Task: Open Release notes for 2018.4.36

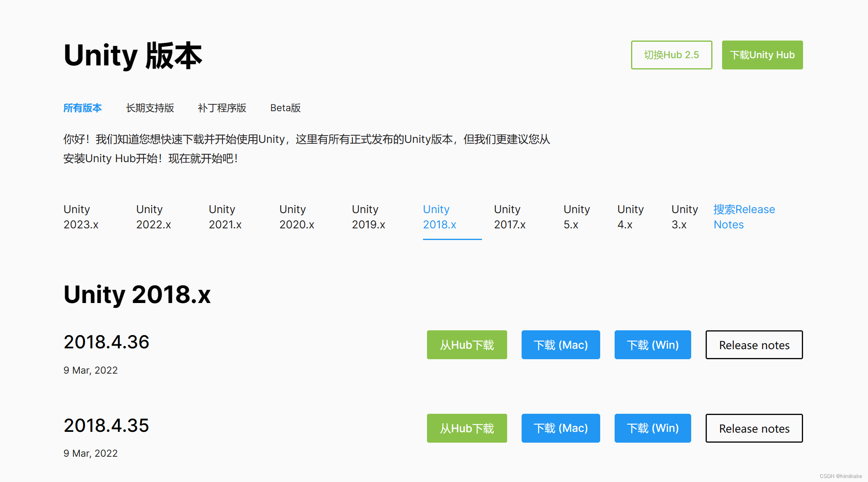Action: click(x=754, y=345)
